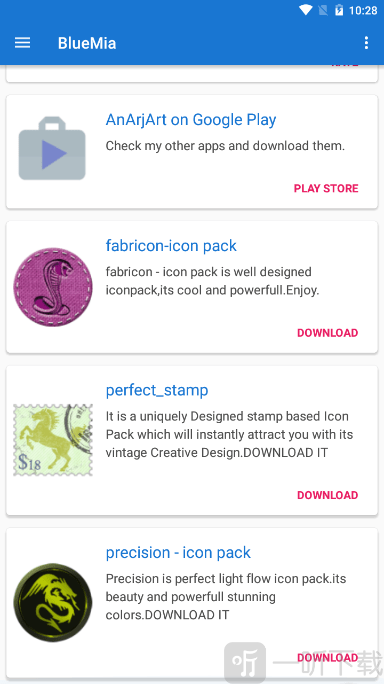Image resolution: width=384 pixels, height=684 pixels.
Task: Open the precision - icon pack title
Action: [x=178, y=553]
